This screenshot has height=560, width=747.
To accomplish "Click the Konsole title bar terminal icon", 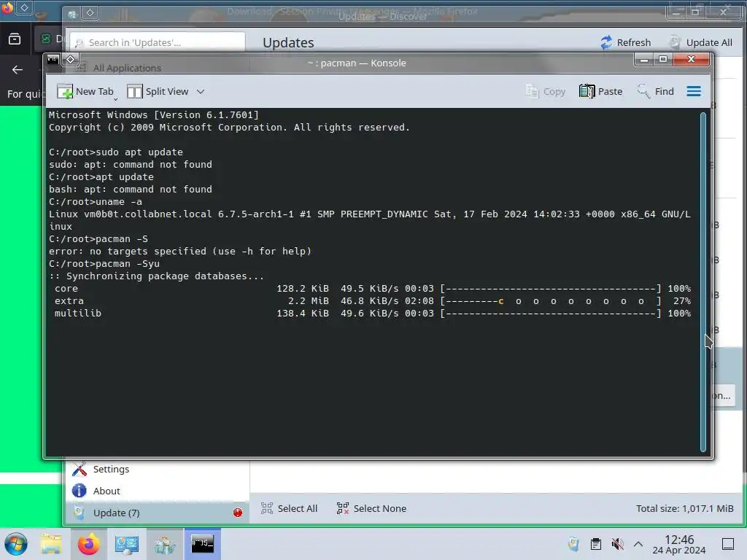I will coord(53,60).
